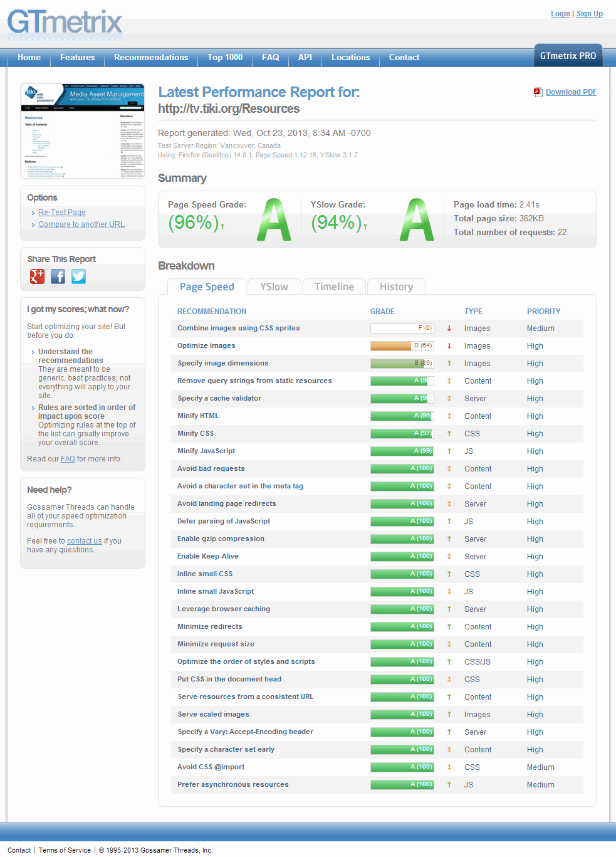Open the tested page screenshot thumbnail
The height and width of the screenshot is (857, 616).
tap(83, 131)
